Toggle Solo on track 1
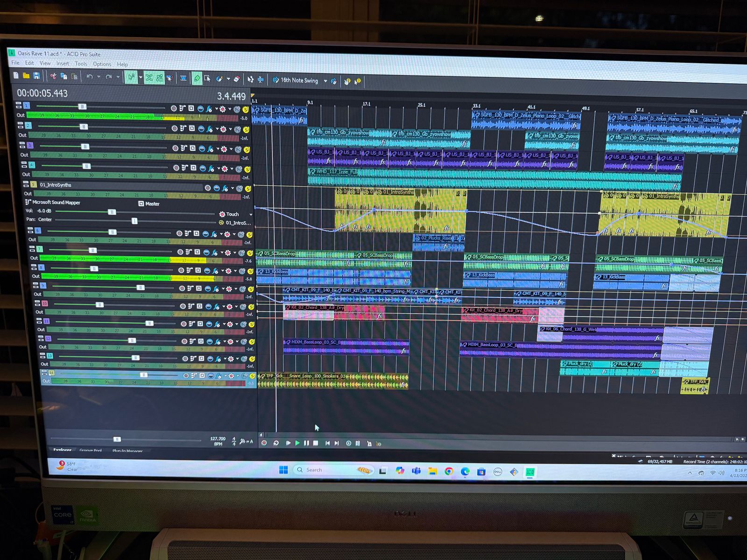This screenshot has width=747, height=560. click(x=245, y=110)
